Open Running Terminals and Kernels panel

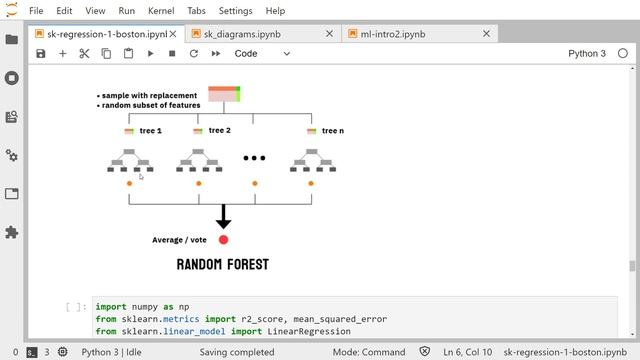click(12, 78)
